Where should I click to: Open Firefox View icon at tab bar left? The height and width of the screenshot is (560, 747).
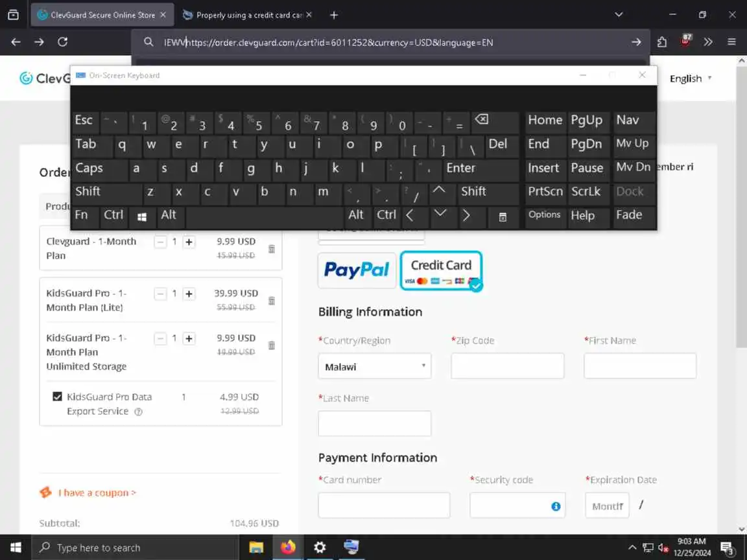pos(14,15)
